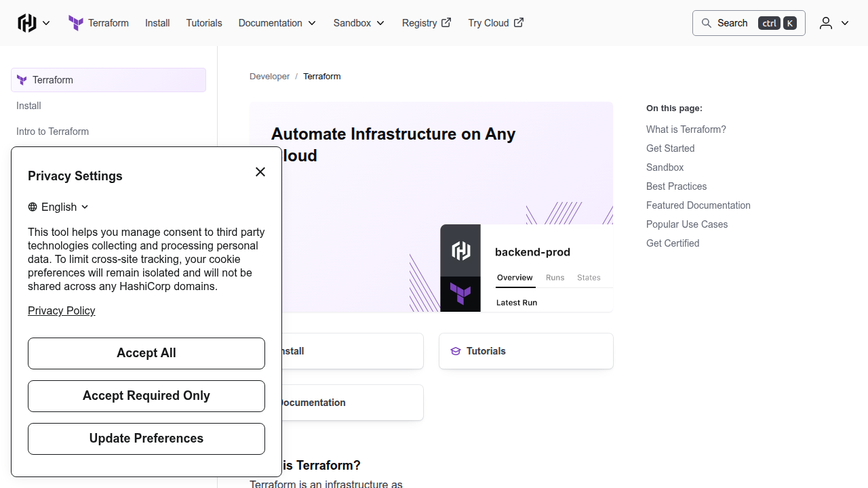Click the globe icon next to English

click(x=33, y=207)
